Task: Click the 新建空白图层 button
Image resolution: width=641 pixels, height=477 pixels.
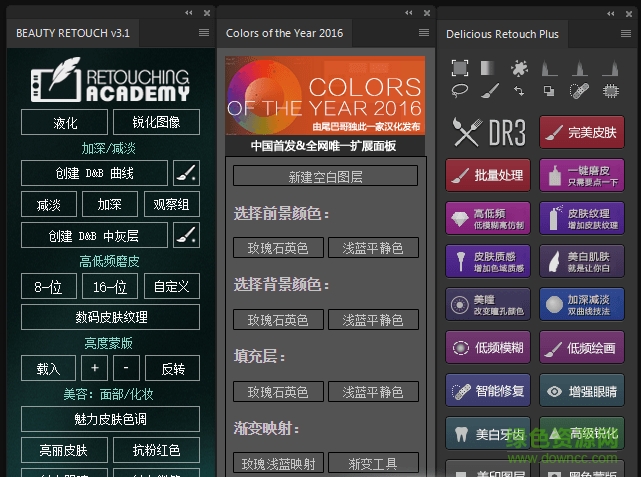Action: [x=325, y=176]
